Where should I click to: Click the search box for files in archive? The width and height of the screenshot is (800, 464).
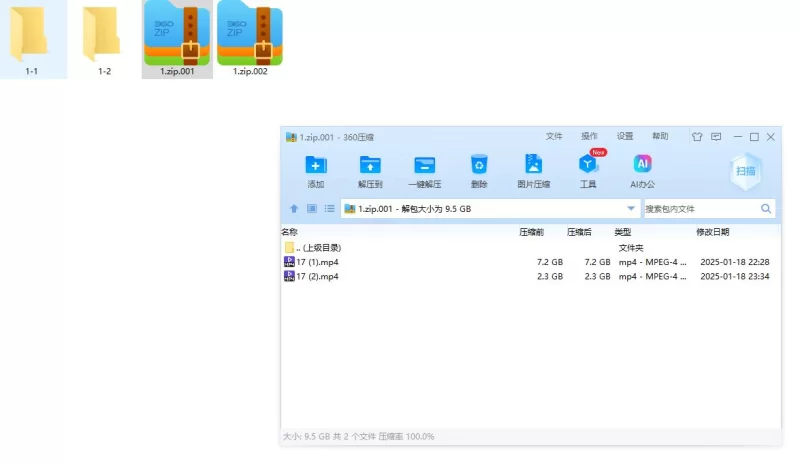click(x=700, y=209)
